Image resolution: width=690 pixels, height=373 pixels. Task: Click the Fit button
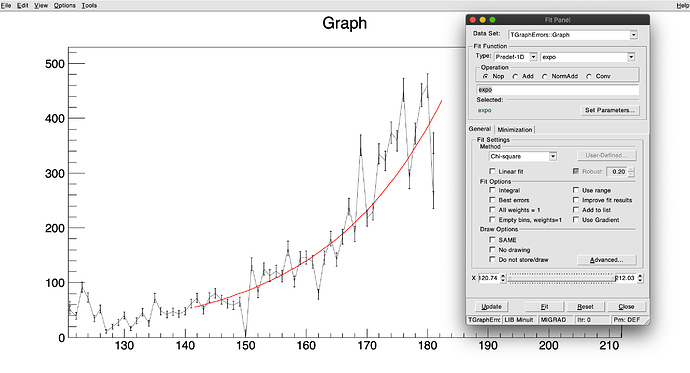click(x=544, y=307)
